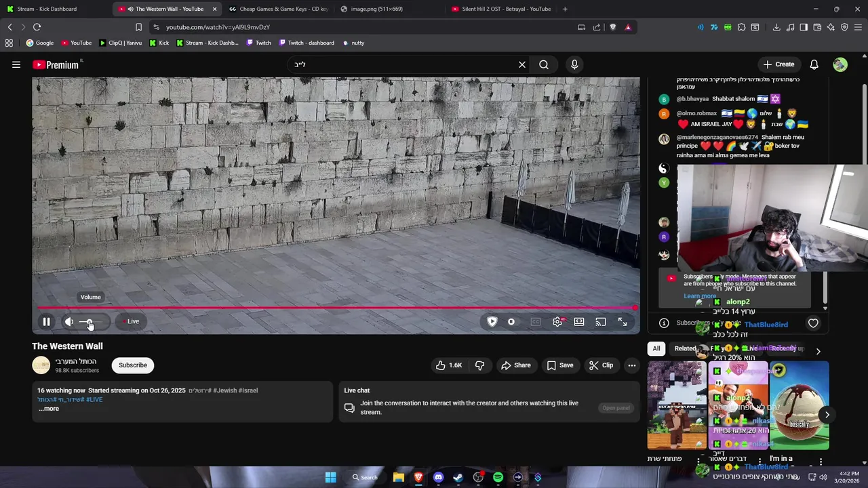This screenshot has height=488, width=868.
Task: Open Brave Shields lion icon in address bar
Action: click(613, 27)
